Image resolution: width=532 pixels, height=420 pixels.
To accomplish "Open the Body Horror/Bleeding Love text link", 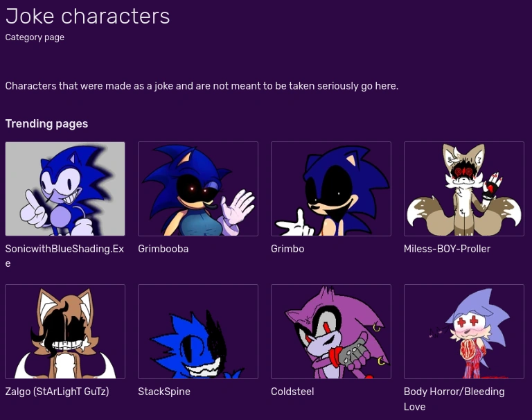I will coord(454,392).
